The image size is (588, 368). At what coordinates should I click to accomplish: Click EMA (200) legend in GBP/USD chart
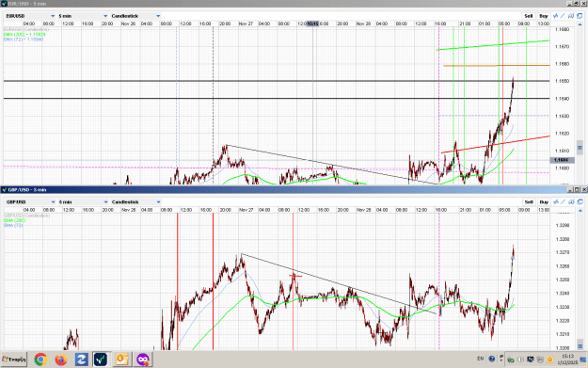pos(15,220)
